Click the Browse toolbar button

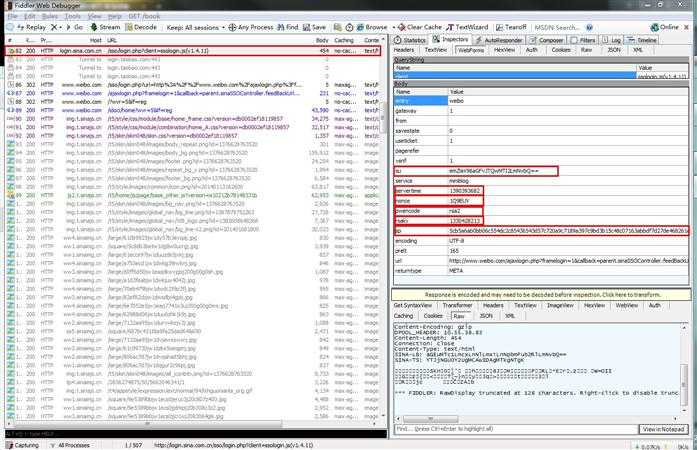pyautogui.click(x=372, y=27)
